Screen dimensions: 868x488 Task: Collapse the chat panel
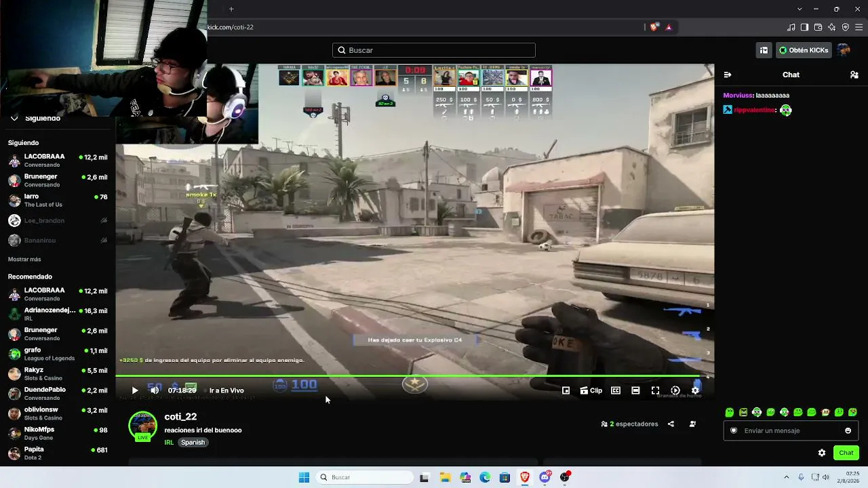pyautogui.click(x=728, y=75)
